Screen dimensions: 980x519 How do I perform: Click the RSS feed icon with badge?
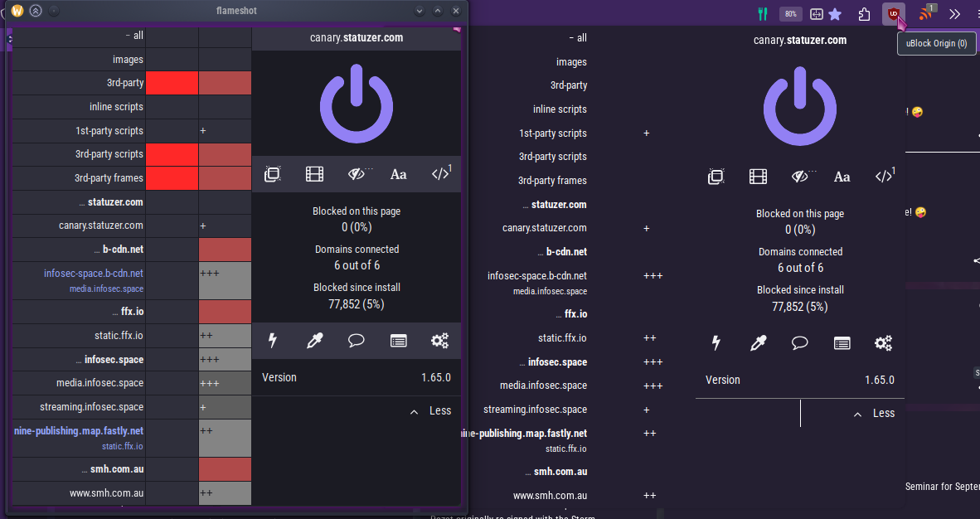click(926, 14)
